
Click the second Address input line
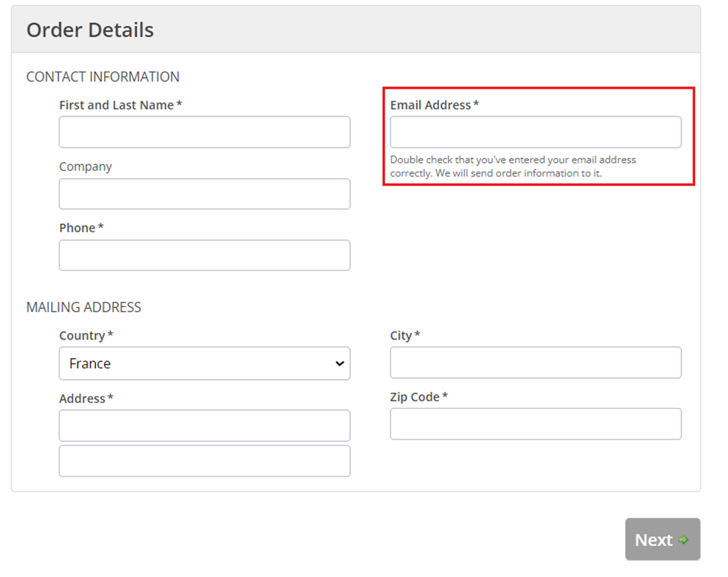tap(204, 461)
